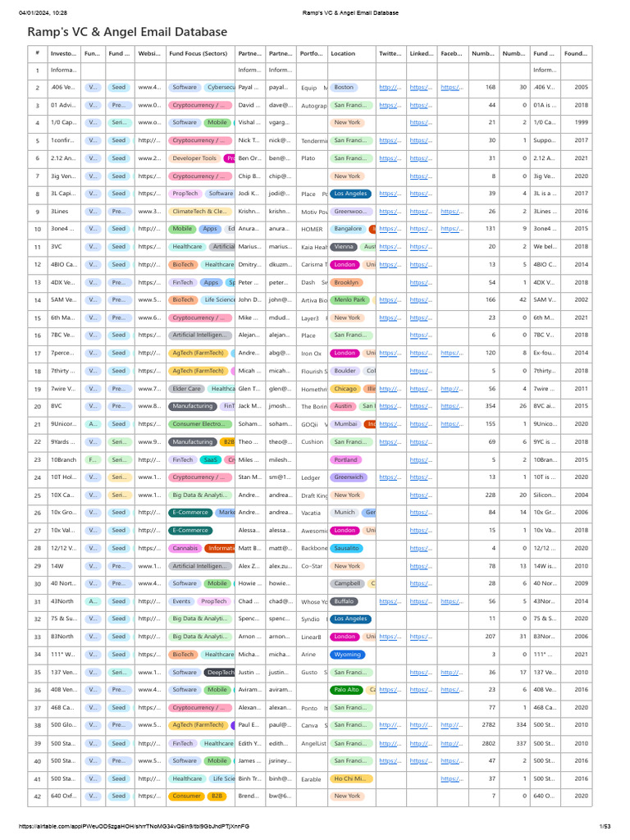The height and width of the screenshot is (840, 630).
Task: Click the Canva portfolio cell
Action: 313,725
